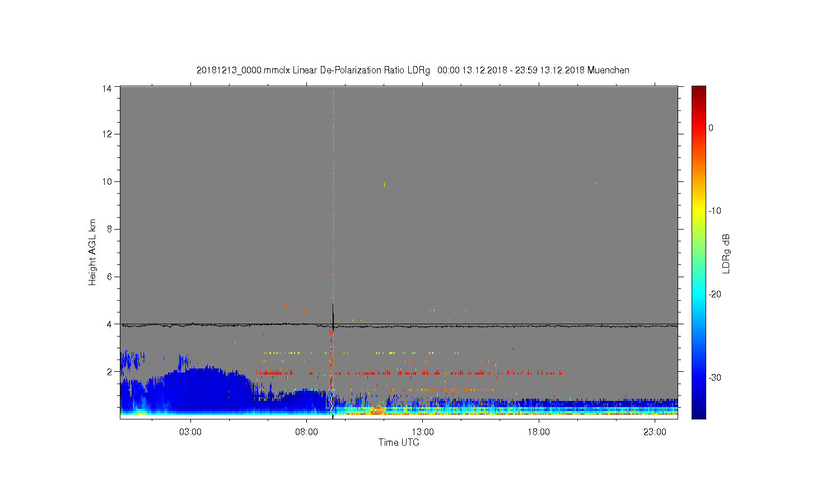The width and height of the screenshot is (840, 504).
Task: Click the colorbar value -10
Action: (x=714, y=211)
